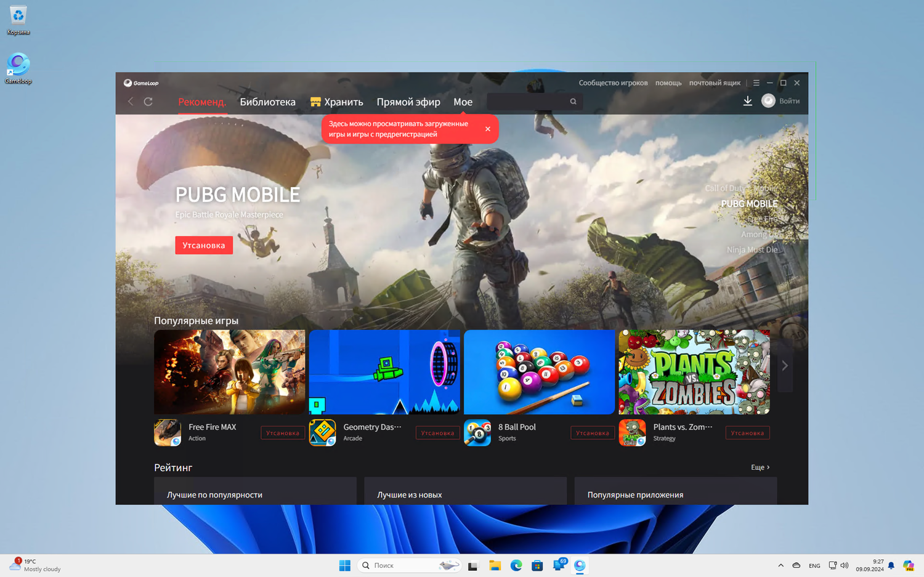Select Ninja Must Die in the banner list
The width and height of the screenshot is (924, 577).
[x=752, y=250]
